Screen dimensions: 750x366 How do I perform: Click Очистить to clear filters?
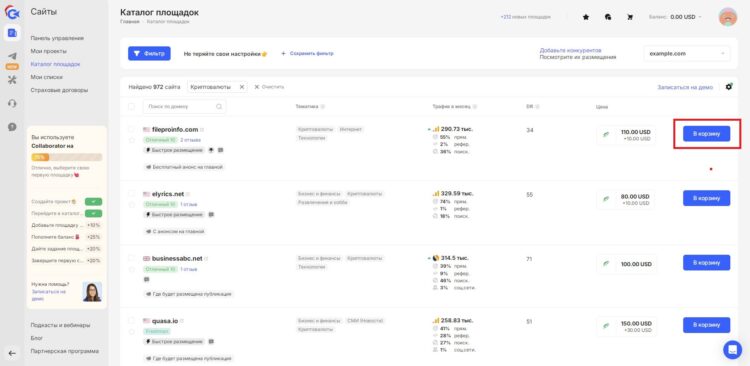[269, 87]
